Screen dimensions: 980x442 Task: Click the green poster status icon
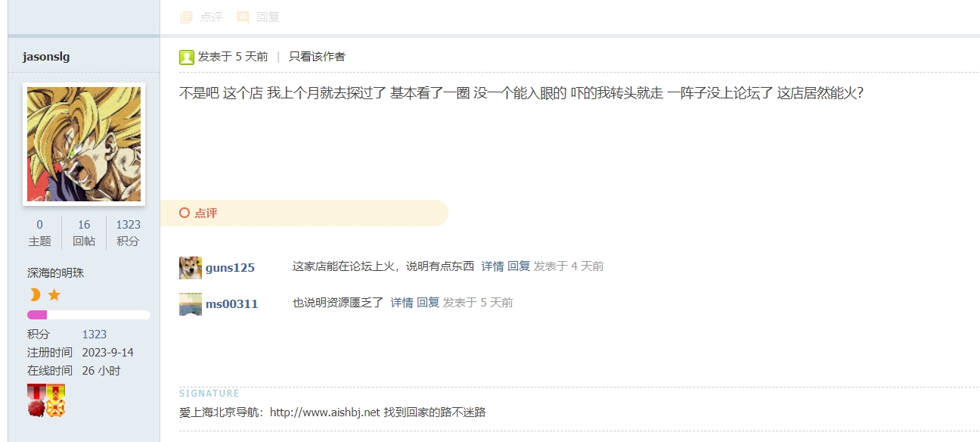(187, 57)
